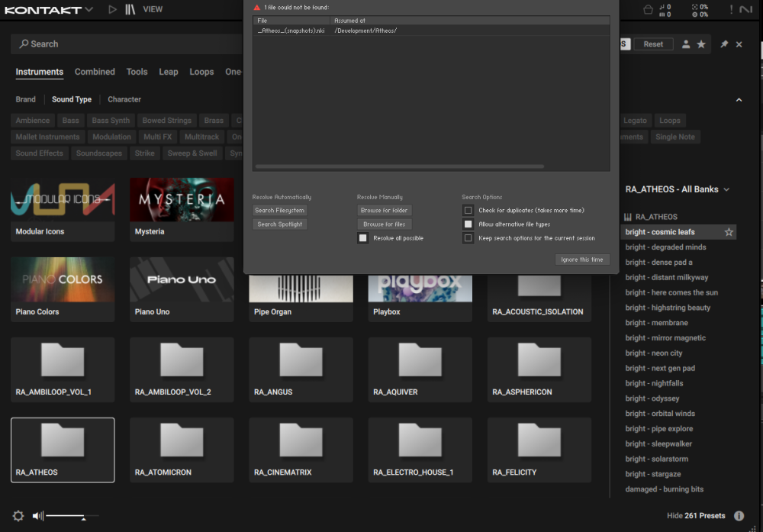Click Browse for folder button
The image size is (763, 532).
(385, 210)
